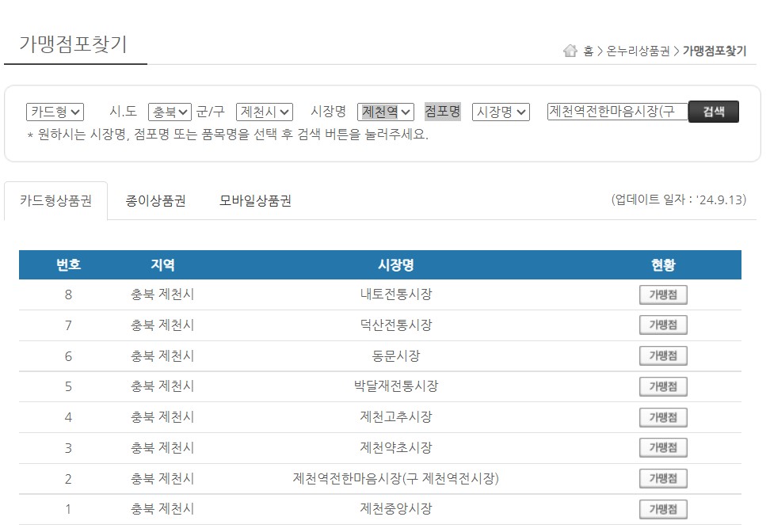Open the 충북 province dropdown

(x=170, y=112)
